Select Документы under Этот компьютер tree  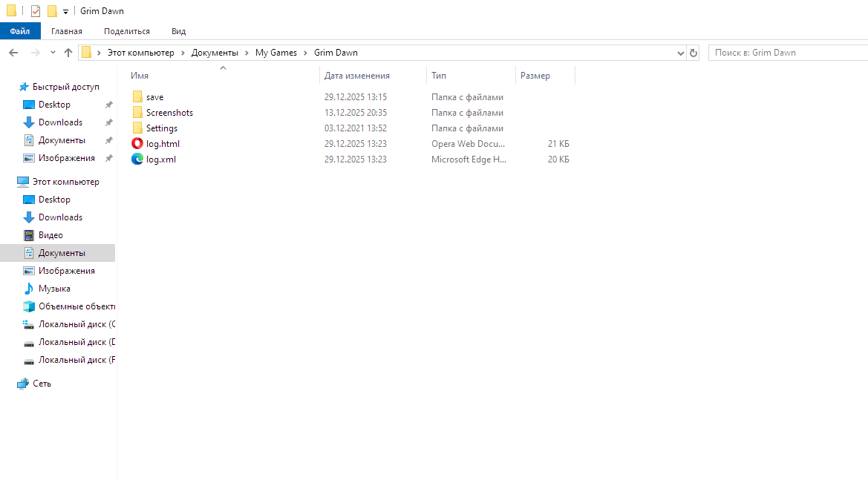pyautogui.click(x=62, y=253)
